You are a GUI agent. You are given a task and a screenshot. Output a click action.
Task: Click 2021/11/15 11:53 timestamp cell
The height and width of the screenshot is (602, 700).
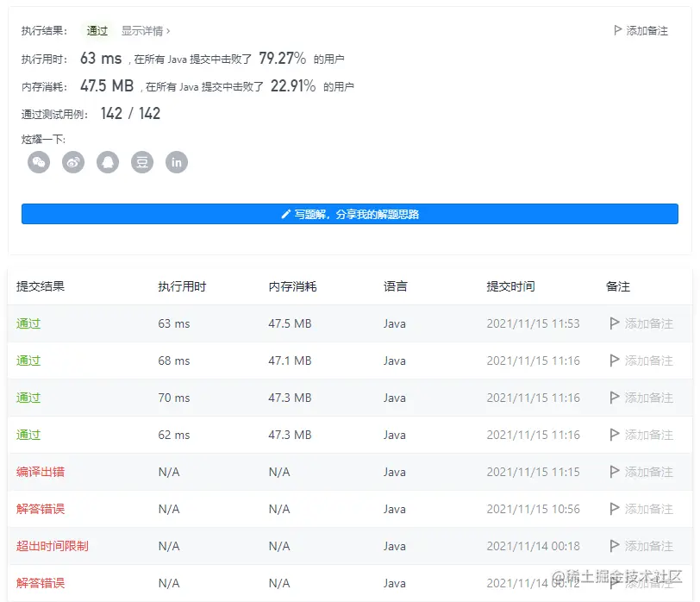(x=533, y=323)
